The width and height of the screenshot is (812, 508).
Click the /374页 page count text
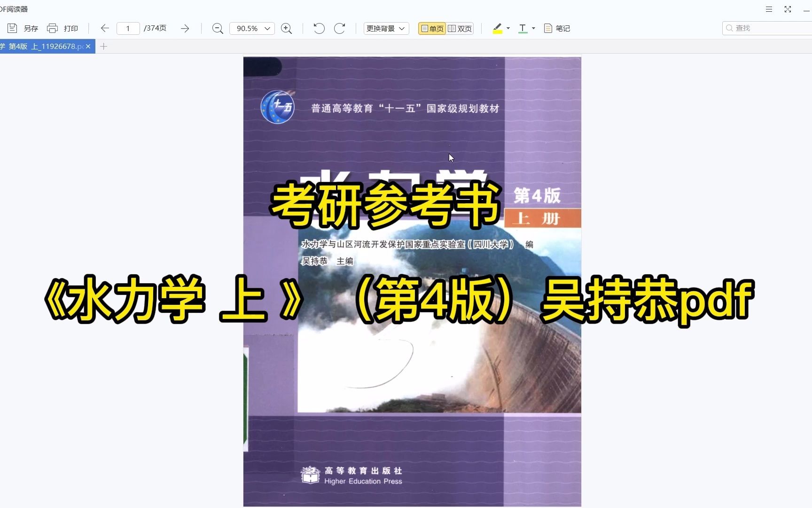tap(155, 28)
